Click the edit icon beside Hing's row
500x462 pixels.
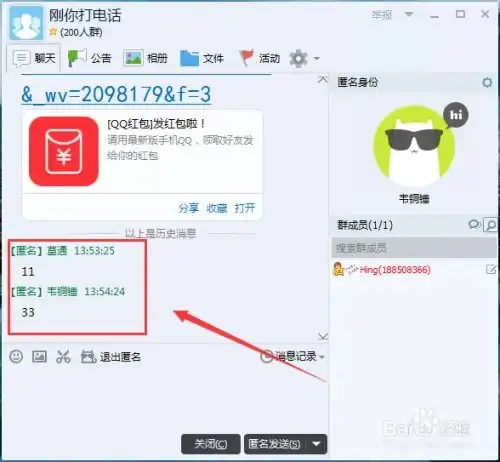point(491,269)
